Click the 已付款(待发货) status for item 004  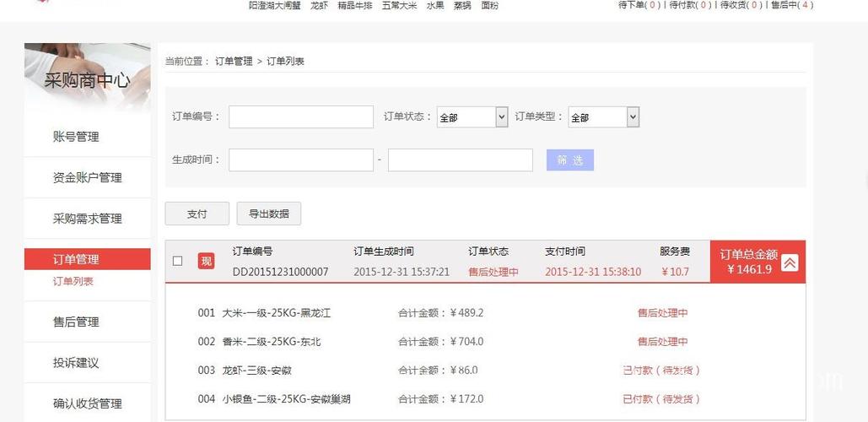tap(661, 398)
